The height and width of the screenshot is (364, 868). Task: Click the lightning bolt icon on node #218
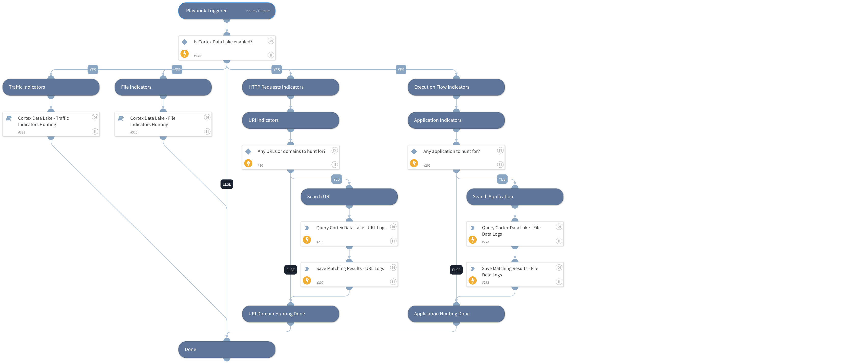tap(307, 239)
